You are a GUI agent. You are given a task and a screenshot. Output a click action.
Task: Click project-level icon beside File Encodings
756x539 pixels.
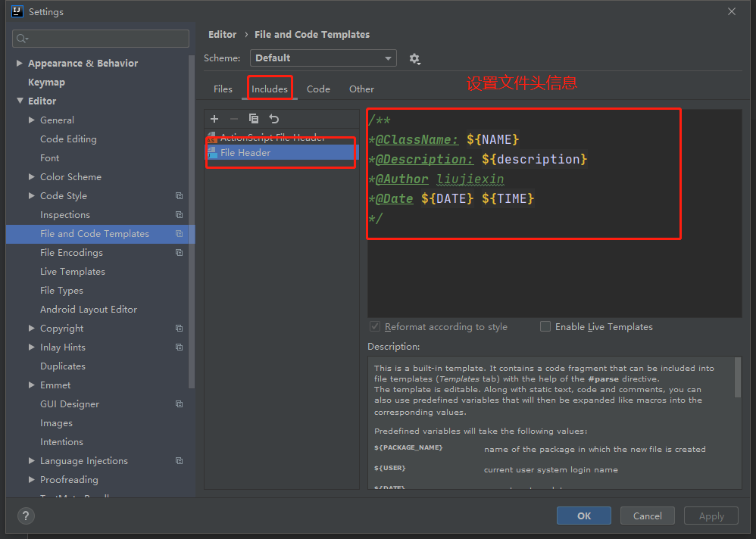(x=179, y=252)
